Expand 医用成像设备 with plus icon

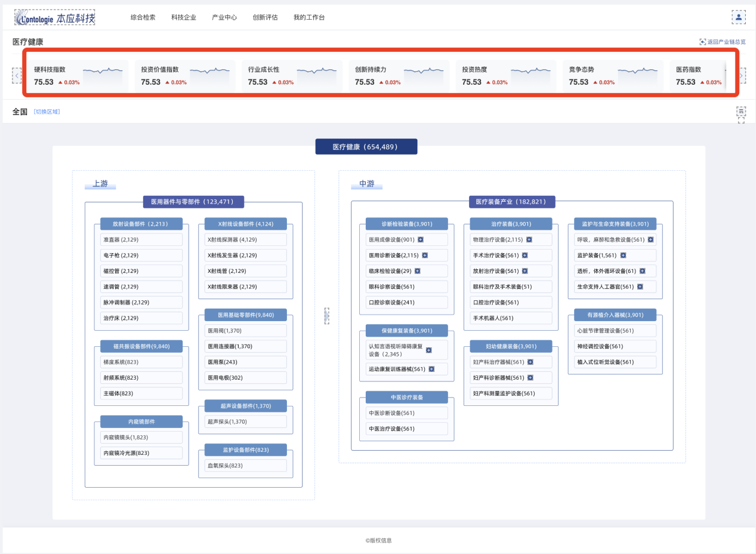(421, 239)
